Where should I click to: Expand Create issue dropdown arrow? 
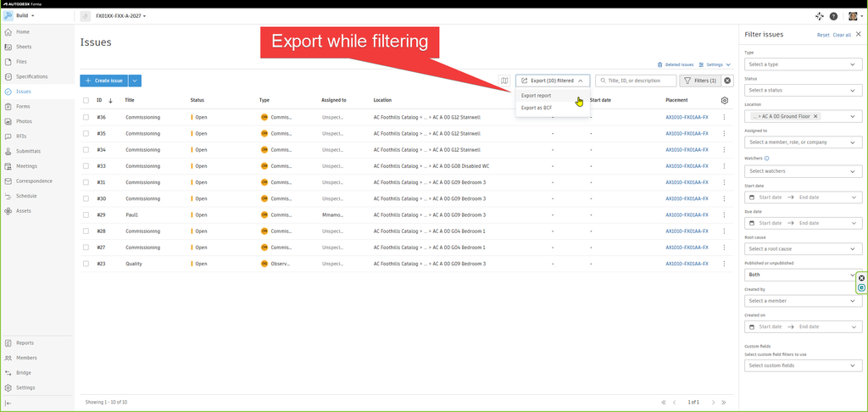(135, 81)
